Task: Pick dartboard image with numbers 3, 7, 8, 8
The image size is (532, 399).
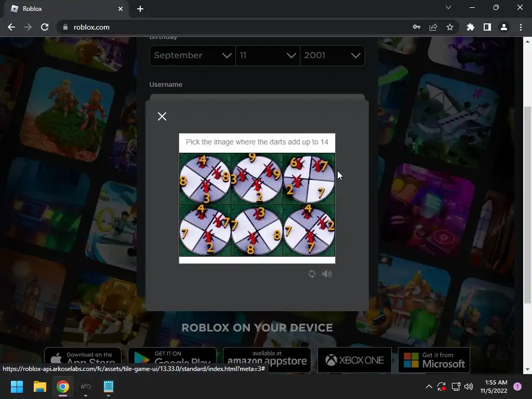Action: (x=257, y=230)
